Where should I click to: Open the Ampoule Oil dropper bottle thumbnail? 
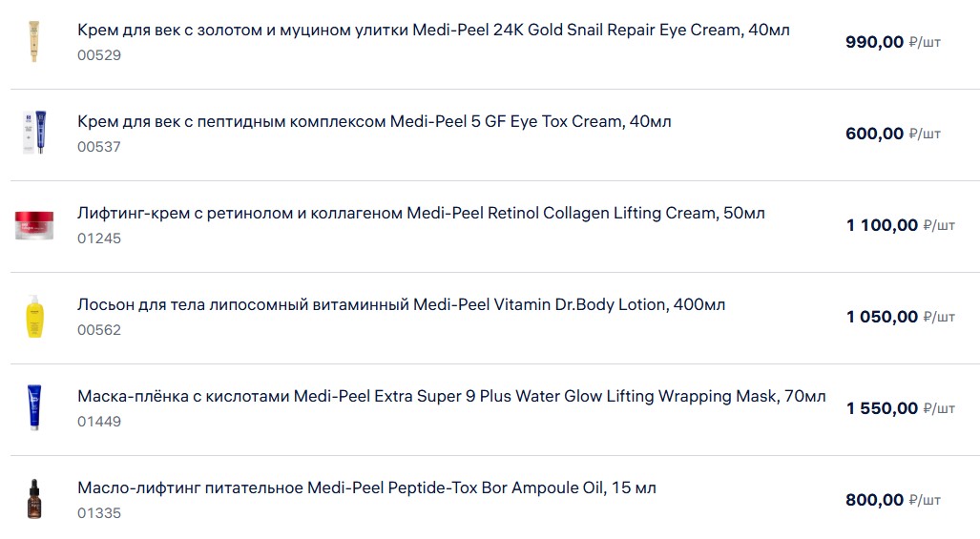tap(34, 499)
